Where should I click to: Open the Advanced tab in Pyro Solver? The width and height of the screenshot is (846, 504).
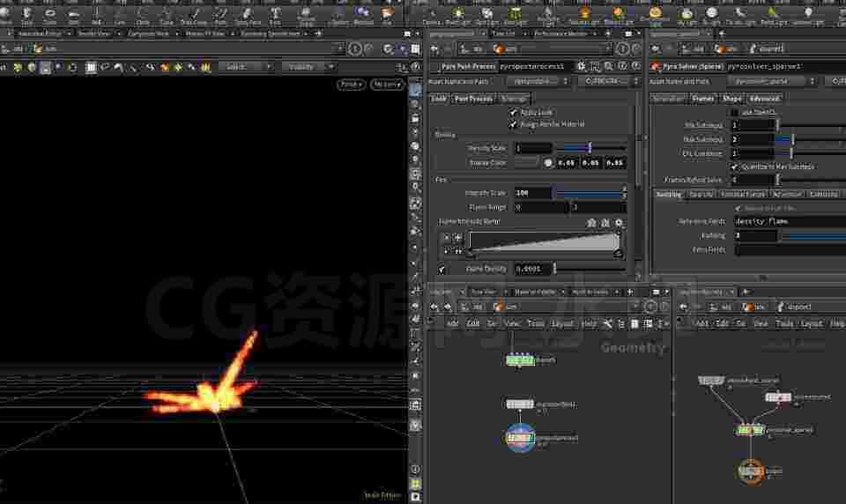click(764, 99)
